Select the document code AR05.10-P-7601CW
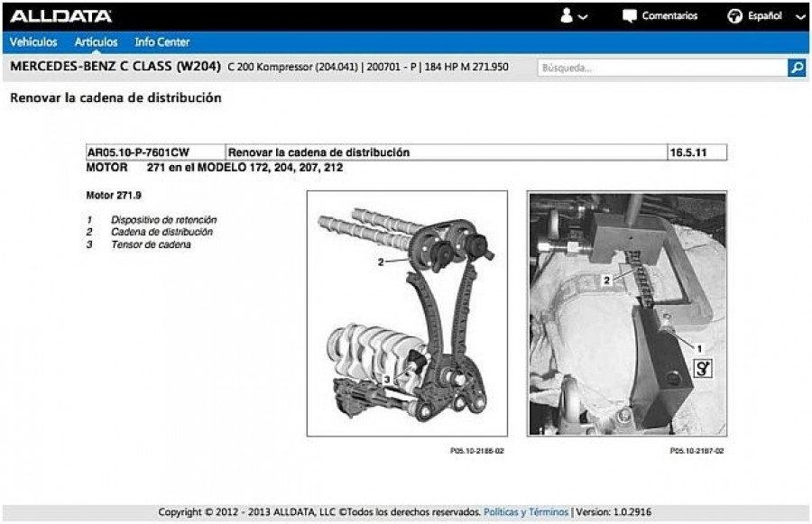The image size is (812, 524). (x=138, y=152)
